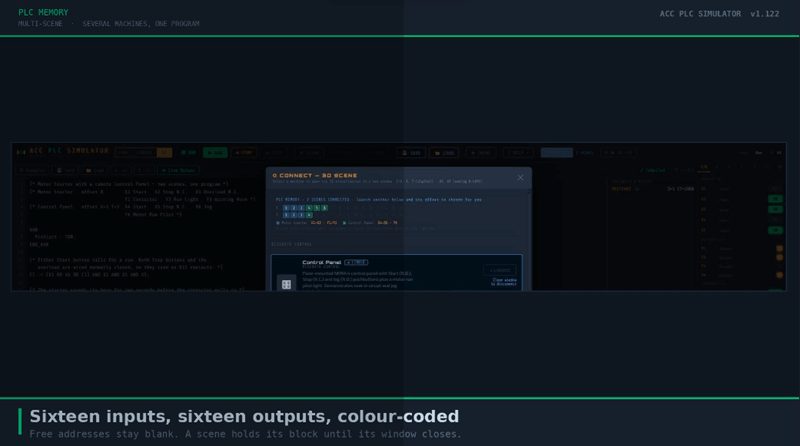Click the Motor Starter legend entry in dialog
This screenshot has height=446, width=800.
[x=307, y=222]
